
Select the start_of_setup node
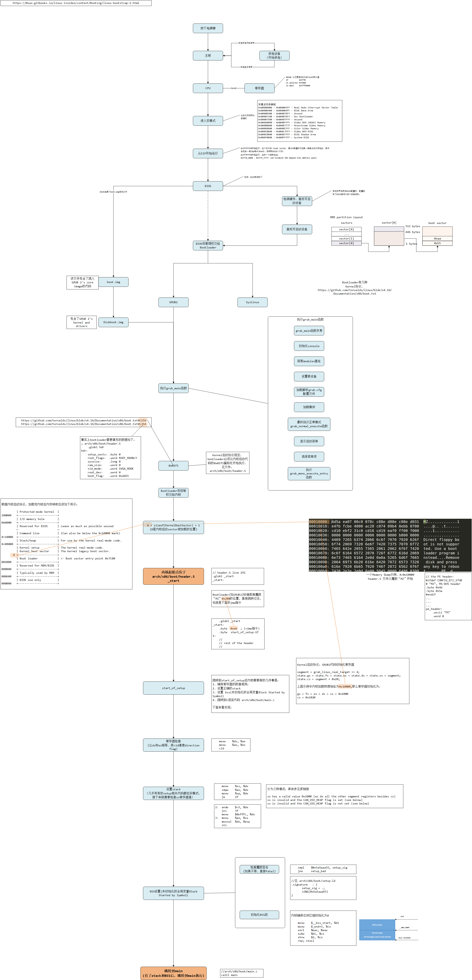coord(173,688)
